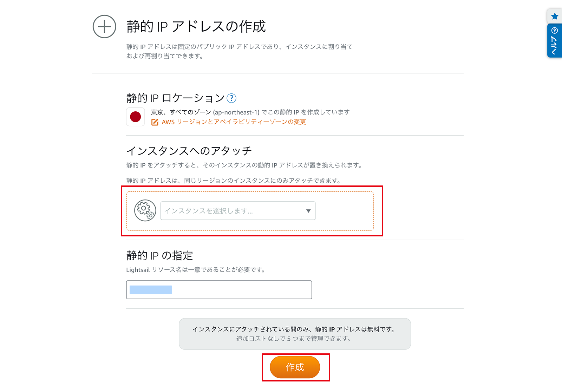
Task: Click the help icon next to 静的 IP ロケーション
Action: pos(231,98)
